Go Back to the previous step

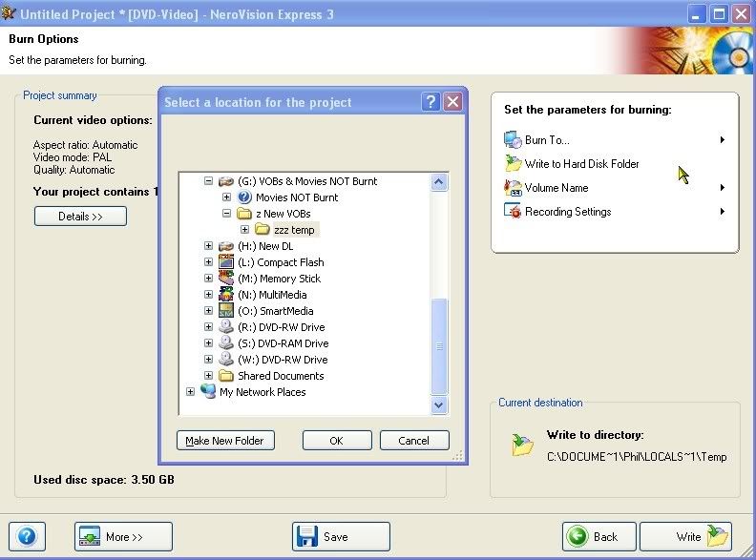598,536
